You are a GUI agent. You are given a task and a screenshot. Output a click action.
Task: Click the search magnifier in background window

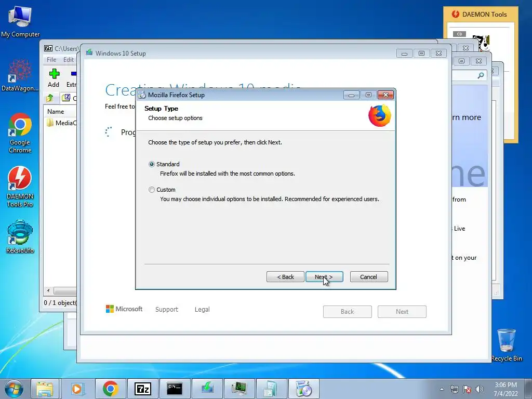481,75
